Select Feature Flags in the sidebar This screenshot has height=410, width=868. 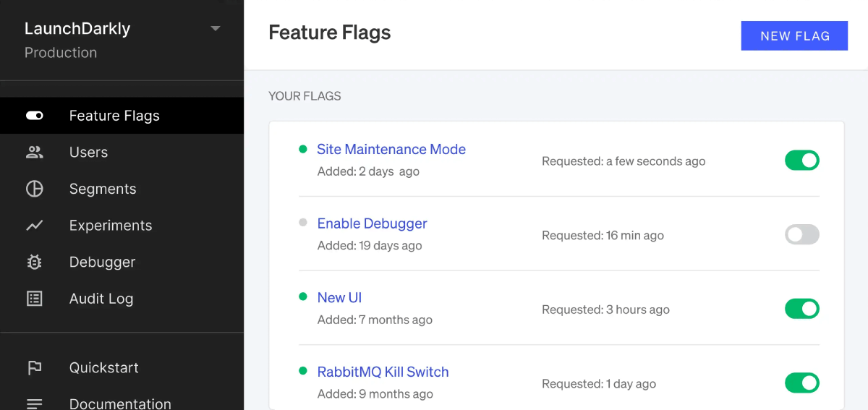point(122,116)
